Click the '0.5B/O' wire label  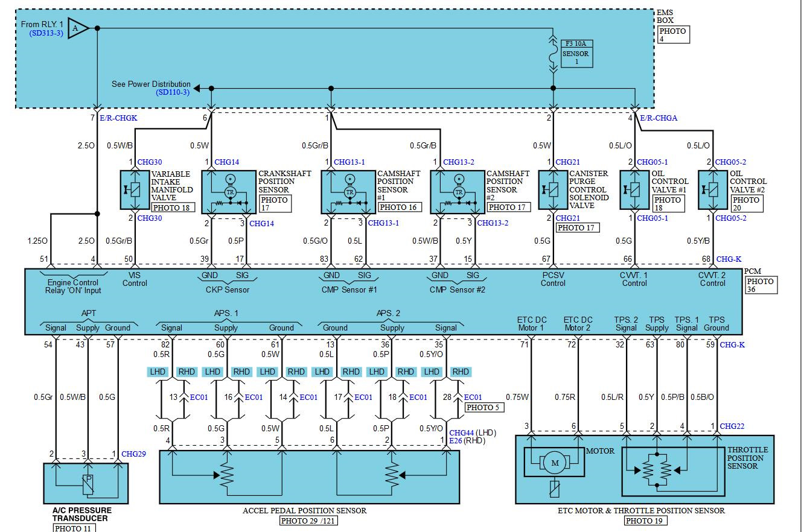click(703, 397)
